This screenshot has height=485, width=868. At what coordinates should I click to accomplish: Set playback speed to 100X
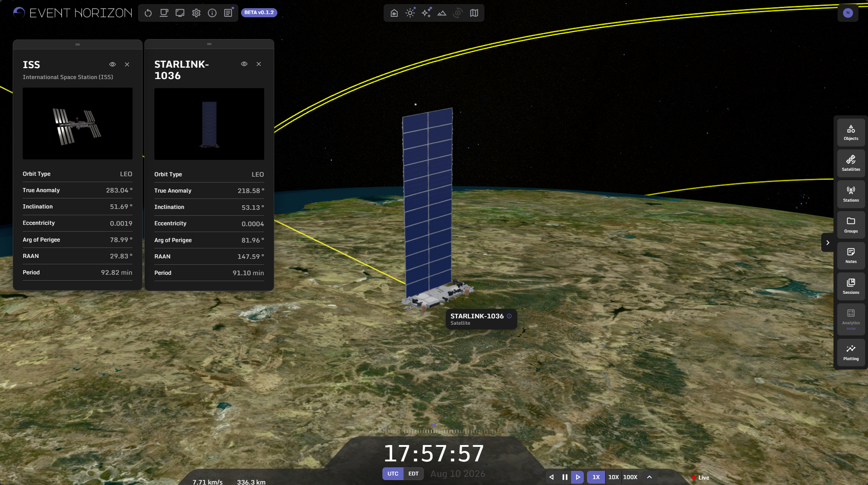tap(630, 477)
